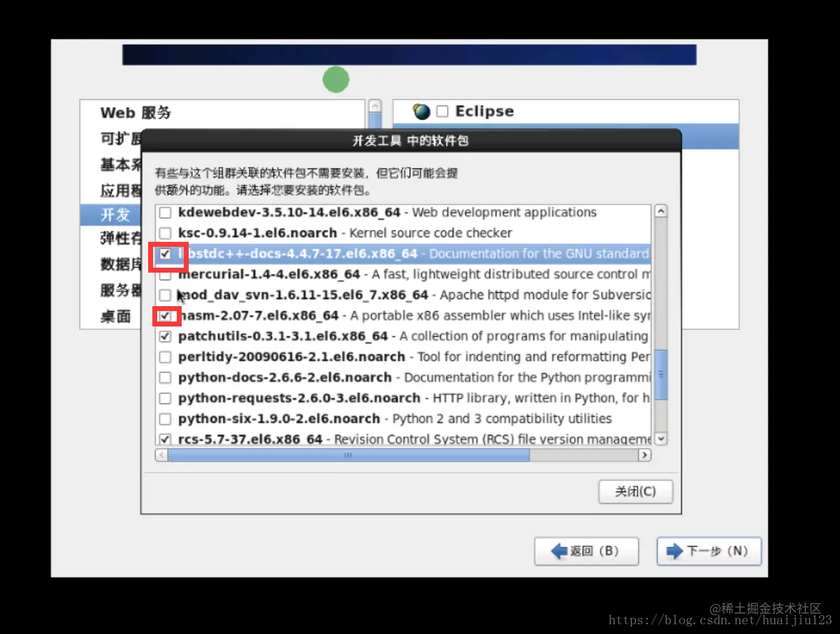The image size is (840, 634).
Task: Select the python-six-1.9.0-2.el6.noarch row text
Action: click(x=279, y=419)
